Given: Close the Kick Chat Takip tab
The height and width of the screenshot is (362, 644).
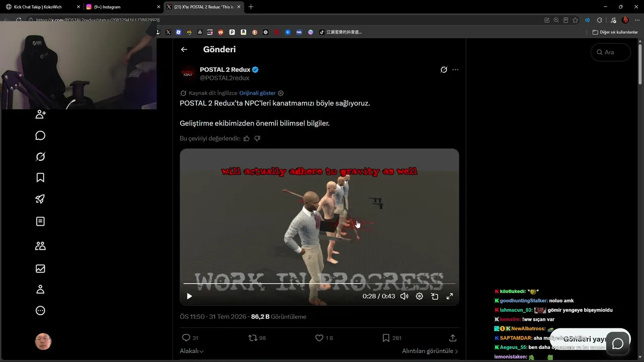Looking at the screenshot, I should [x=78, y=7].
